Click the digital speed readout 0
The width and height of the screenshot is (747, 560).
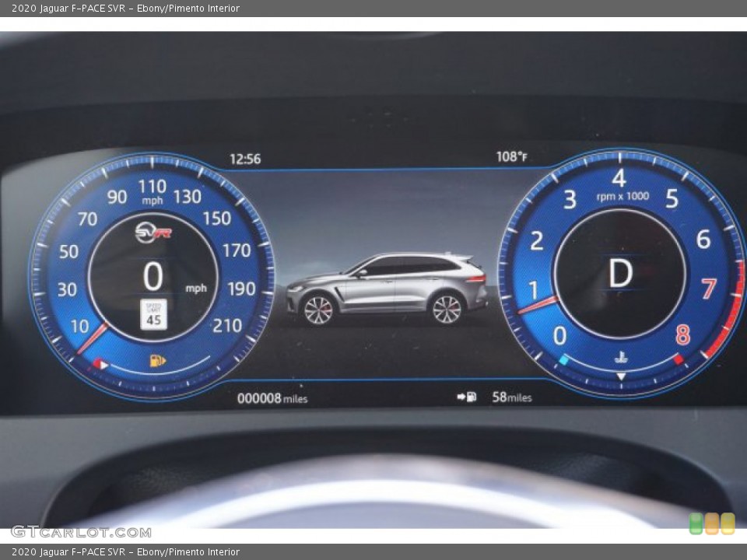coord(153,276)
